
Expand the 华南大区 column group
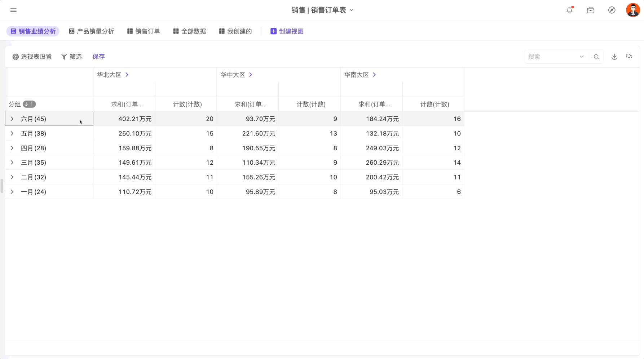(x=374, y=75)
